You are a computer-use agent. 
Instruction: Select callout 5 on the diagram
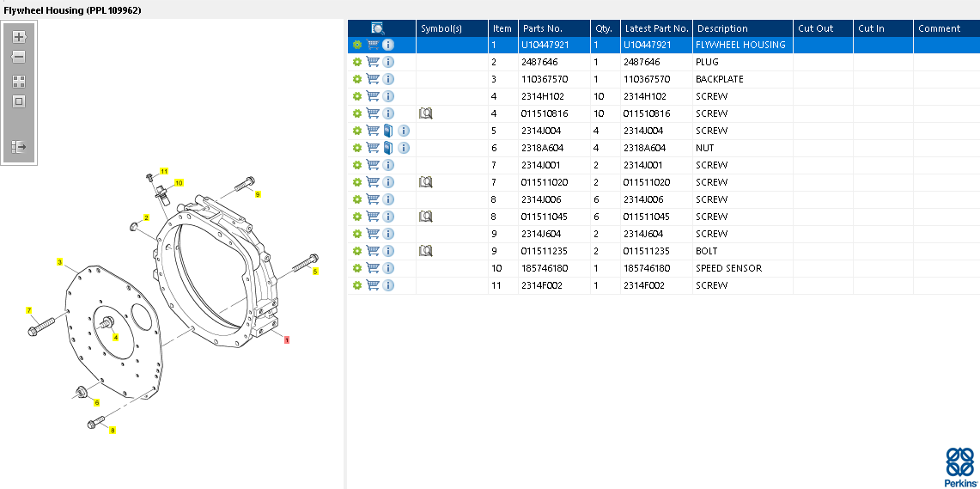[x=315, y=272]
